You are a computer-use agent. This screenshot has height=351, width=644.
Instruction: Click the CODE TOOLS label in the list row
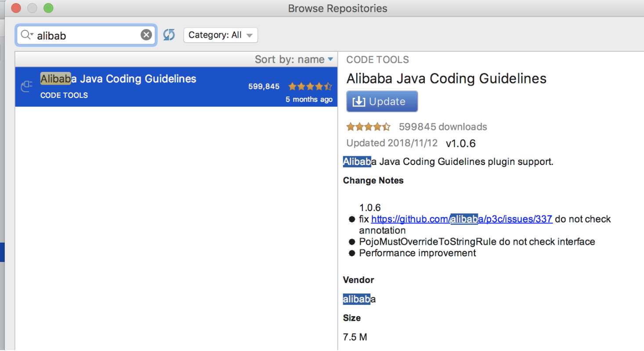pyautogui.click(x=64, y=95)
